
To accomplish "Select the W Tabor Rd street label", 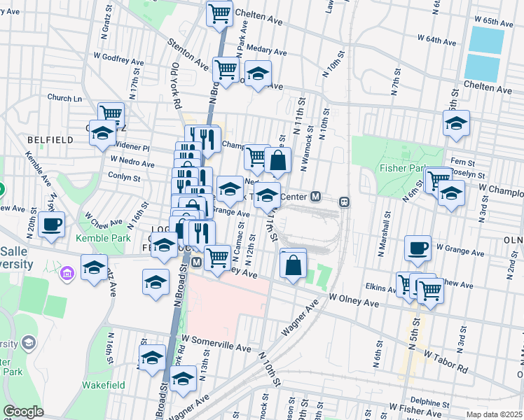I will pyautogui.click(x=446, y=362).
